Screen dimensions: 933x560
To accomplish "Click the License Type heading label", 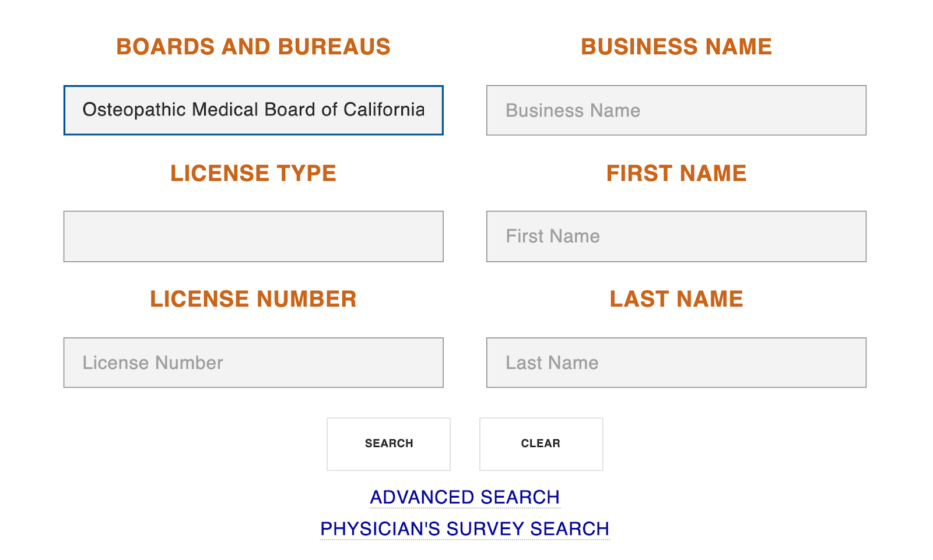I will (x=253, y=173).
